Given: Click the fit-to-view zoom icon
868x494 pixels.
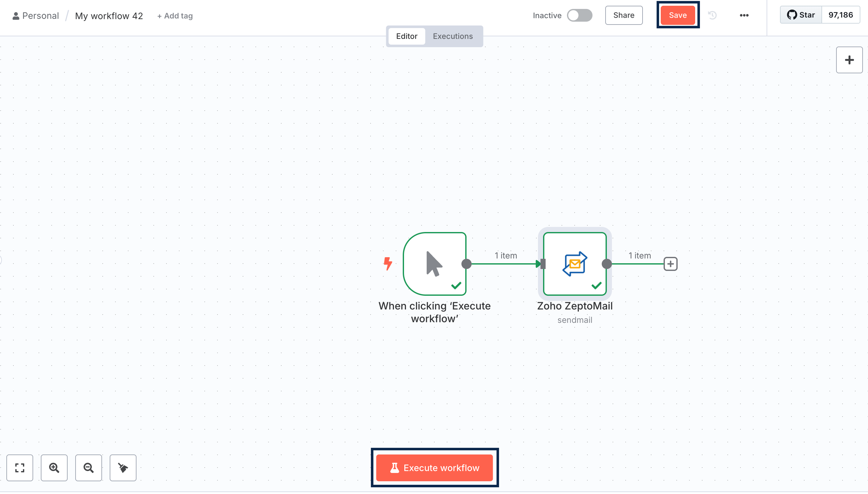Looking at the screenshot, I should tap(20, 468).
